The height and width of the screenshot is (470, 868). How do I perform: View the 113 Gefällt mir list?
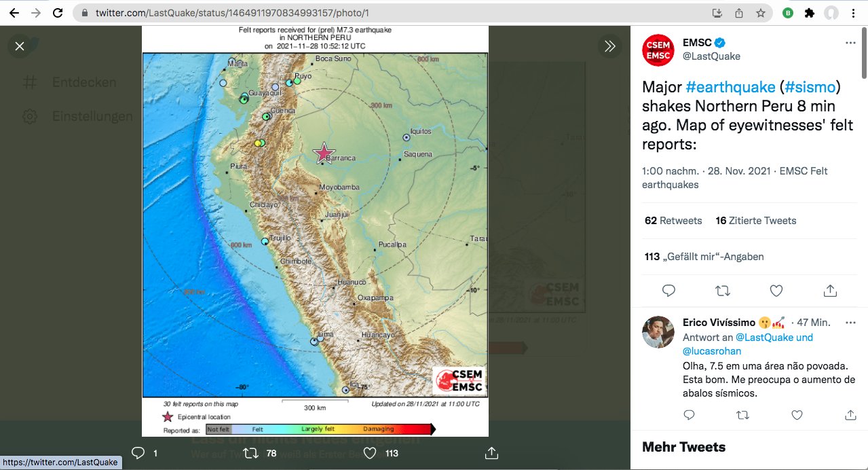click(704, 257)
